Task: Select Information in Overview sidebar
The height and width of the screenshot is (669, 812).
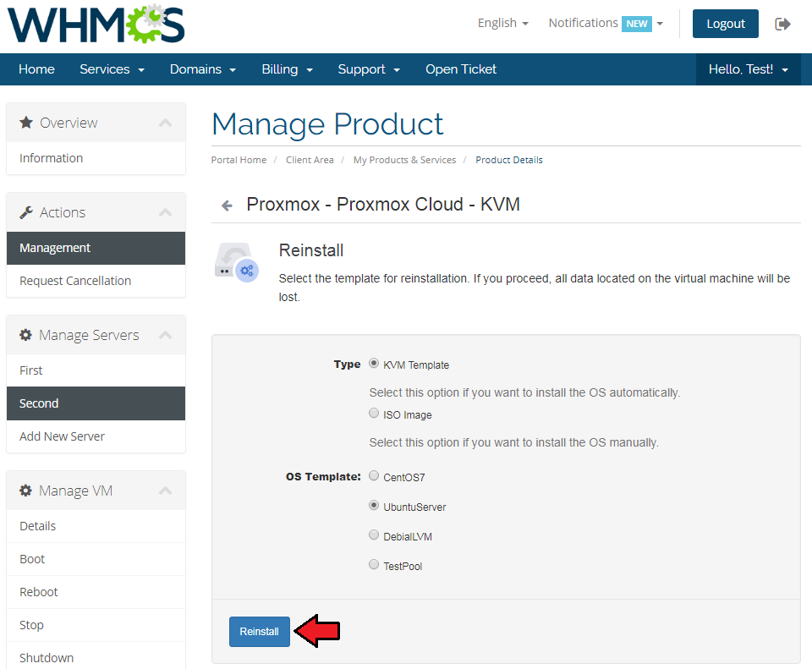Action: tap(96, 158)
